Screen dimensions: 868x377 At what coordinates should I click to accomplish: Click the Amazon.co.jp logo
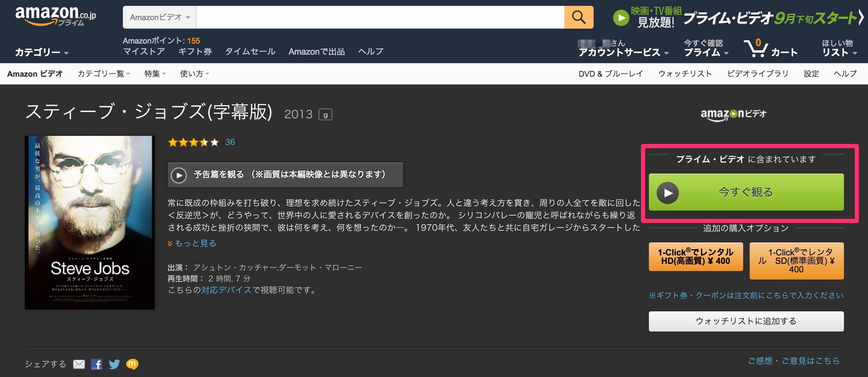point(56,16)
